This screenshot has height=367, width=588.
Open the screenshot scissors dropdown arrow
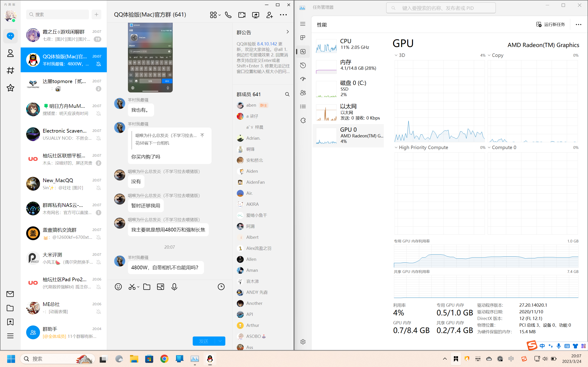[138, 287]
